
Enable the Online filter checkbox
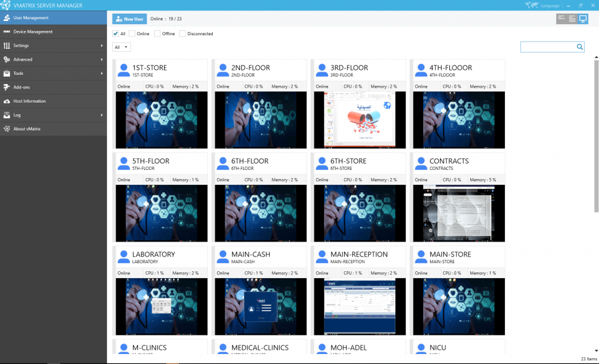click(x=132, y=34)
